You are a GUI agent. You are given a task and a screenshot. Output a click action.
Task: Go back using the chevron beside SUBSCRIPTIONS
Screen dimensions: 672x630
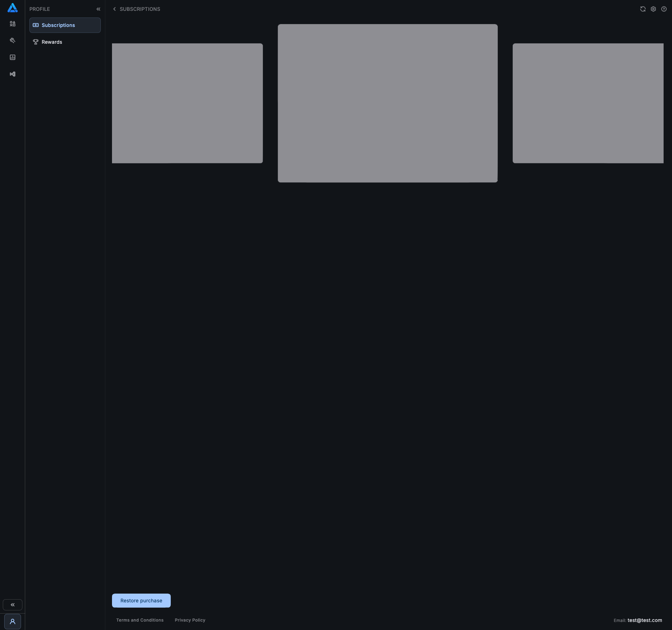114,9
